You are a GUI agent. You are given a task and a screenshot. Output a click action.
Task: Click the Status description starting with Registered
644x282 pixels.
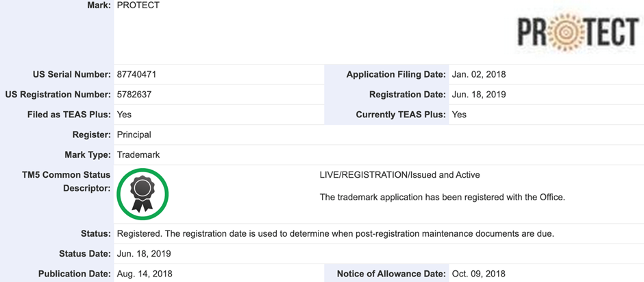click(x=336, y=234)
